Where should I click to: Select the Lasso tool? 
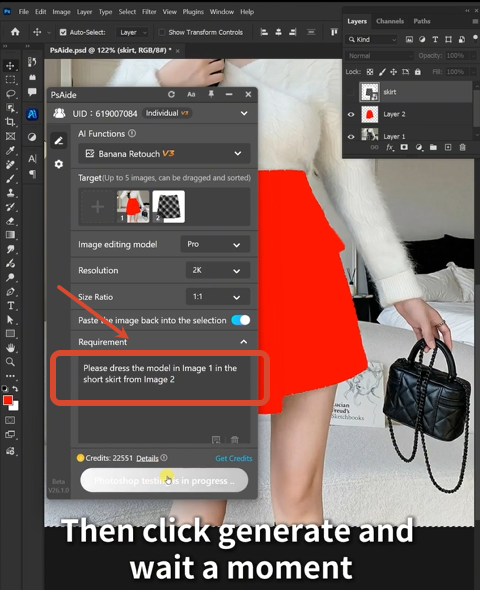click(x=10, y=94)
